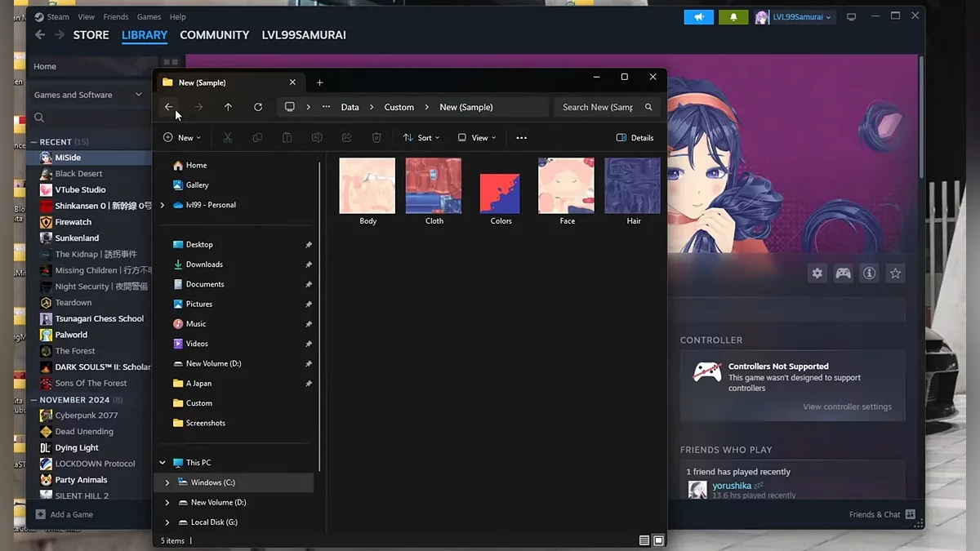The height and width of the screenshot is (551, 980).
Task: Click the info icon on Steam game page
Action: click(x=869, y=273)
